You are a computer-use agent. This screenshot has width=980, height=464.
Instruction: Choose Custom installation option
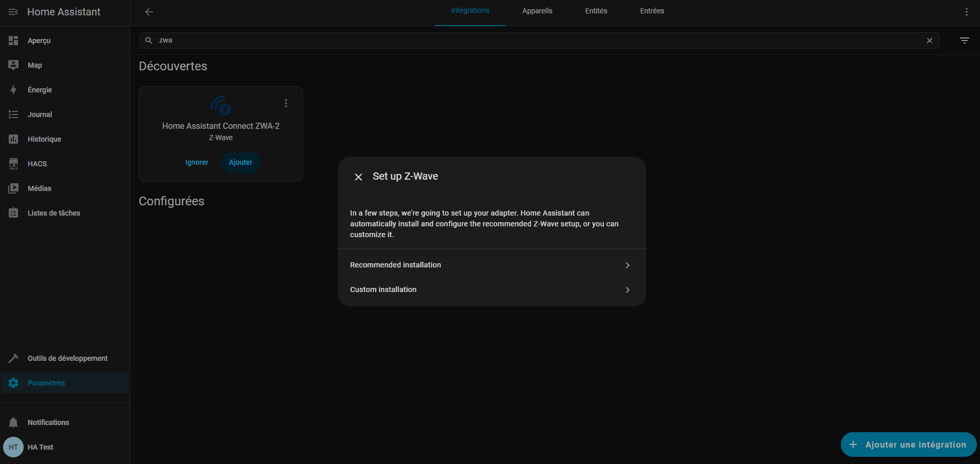point(492,289)
